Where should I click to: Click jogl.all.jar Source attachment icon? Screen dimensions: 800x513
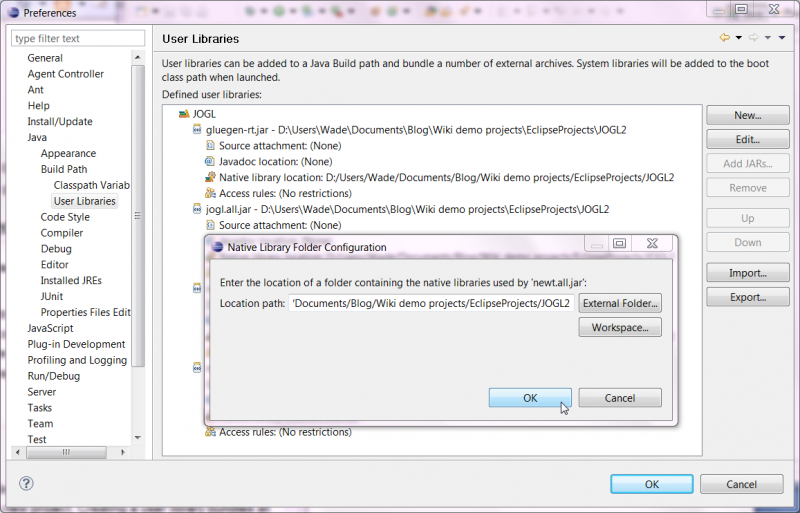tap(210, 225)
